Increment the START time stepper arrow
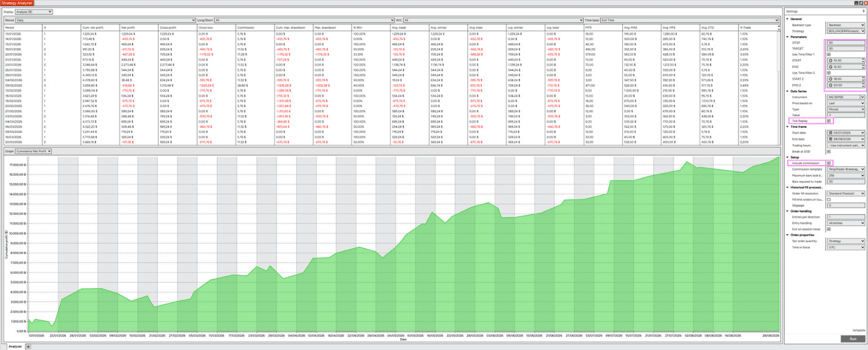 coord(863,59)
